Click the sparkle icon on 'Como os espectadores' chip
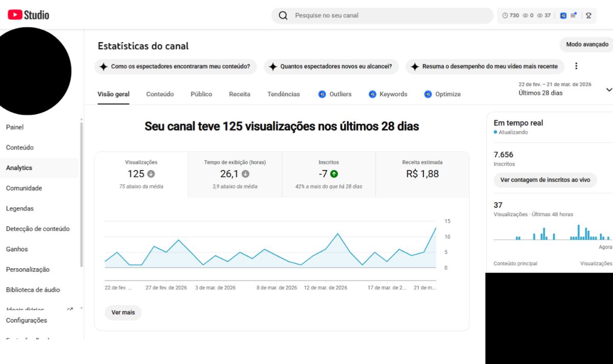 (103, 67)
